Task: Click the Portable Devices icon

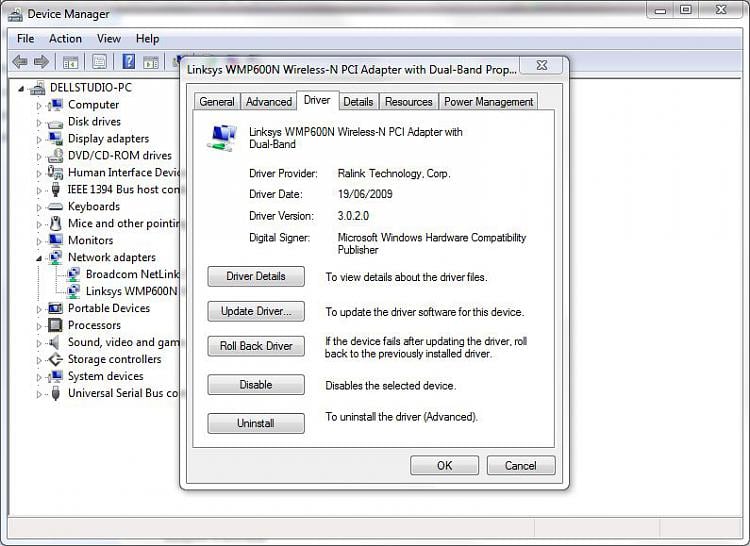Action: point(55,308)
